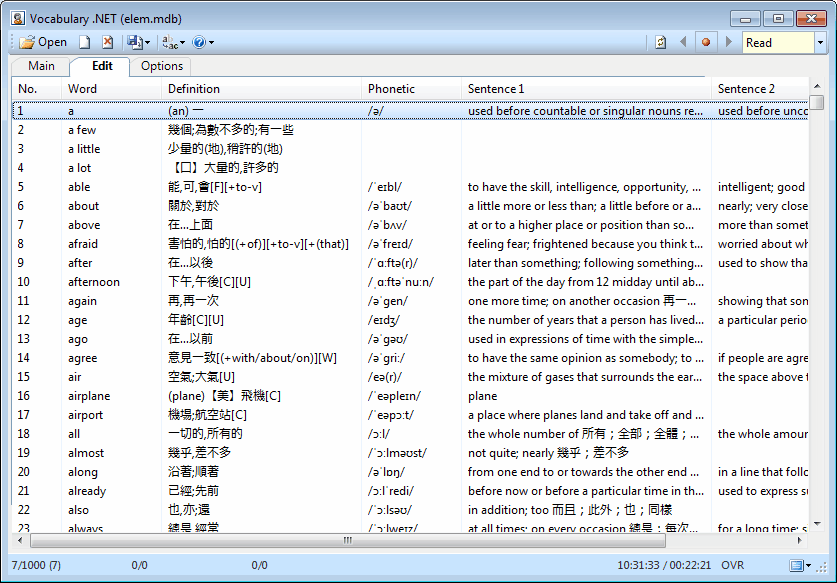The width and height of the screenshot is (837, 583).
Task: Open the Options tab
Action: [x=162, y=66]
